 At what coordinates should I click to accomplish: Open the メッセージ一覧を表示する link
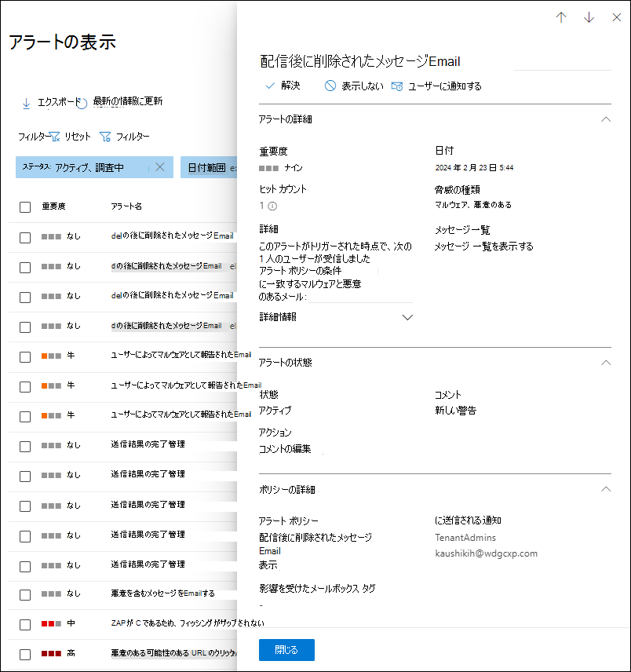tap(483, 247)
